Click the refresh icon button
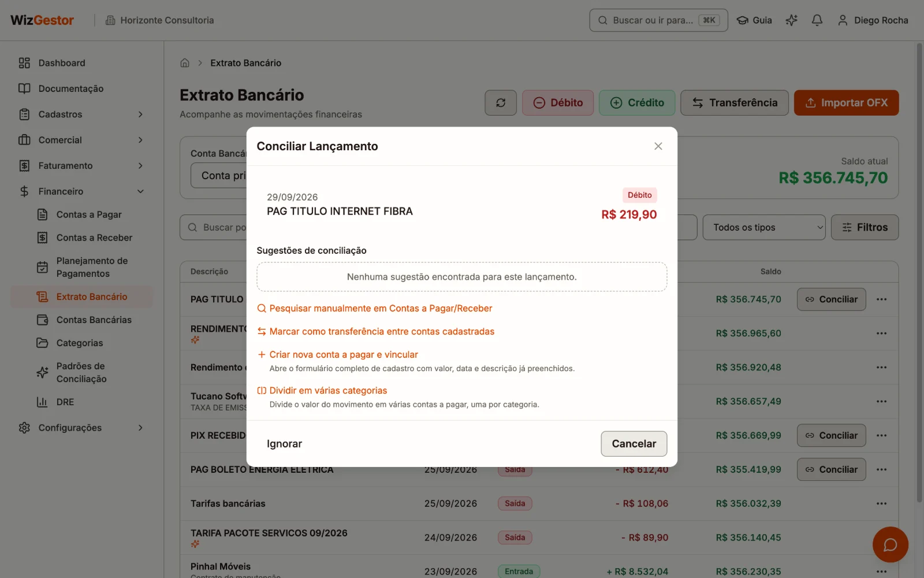The width and height of the screenshot is (924, 578). (501, 103)
